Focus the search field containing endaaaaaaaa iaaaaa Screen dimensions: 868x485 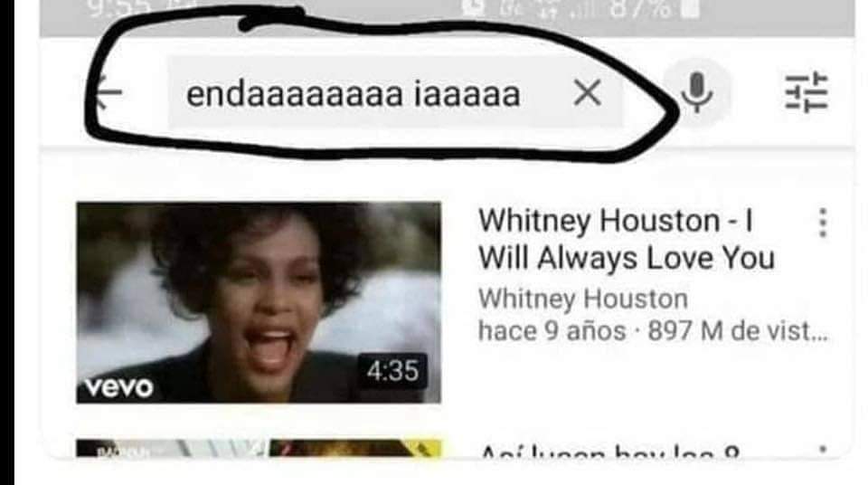(x=395, y=92)
